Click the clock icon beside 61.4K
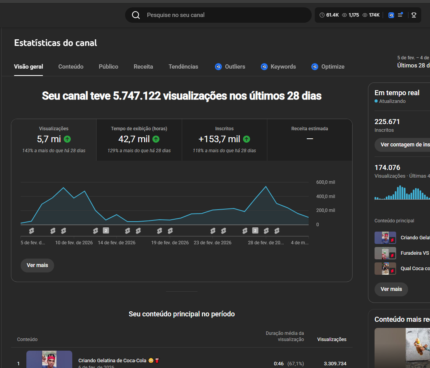Screen dimensions: 430x368 tap(322, 15)
